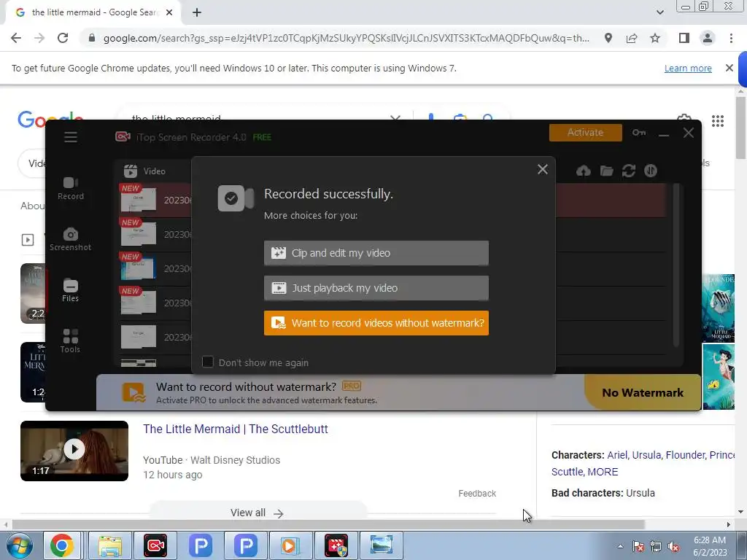The image size is (747, 560).
Task: Select the Video tab in recorder file list
Action: [144, 171]
